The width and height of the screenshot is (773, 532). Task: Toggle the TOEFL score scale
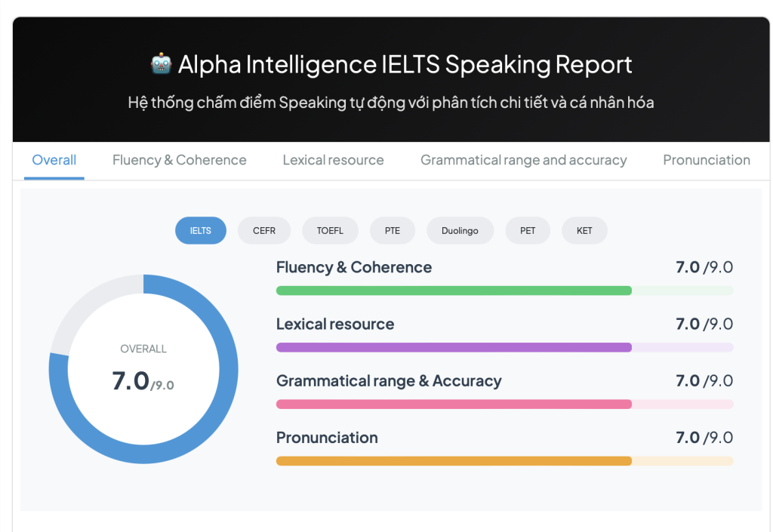pos(330,230)
